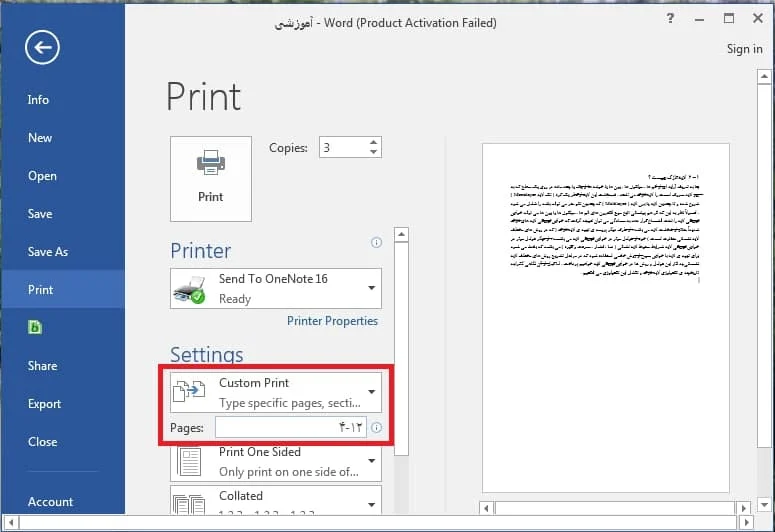
Task: Click the Pages field info icon
Action: click(x=376, y=427)
